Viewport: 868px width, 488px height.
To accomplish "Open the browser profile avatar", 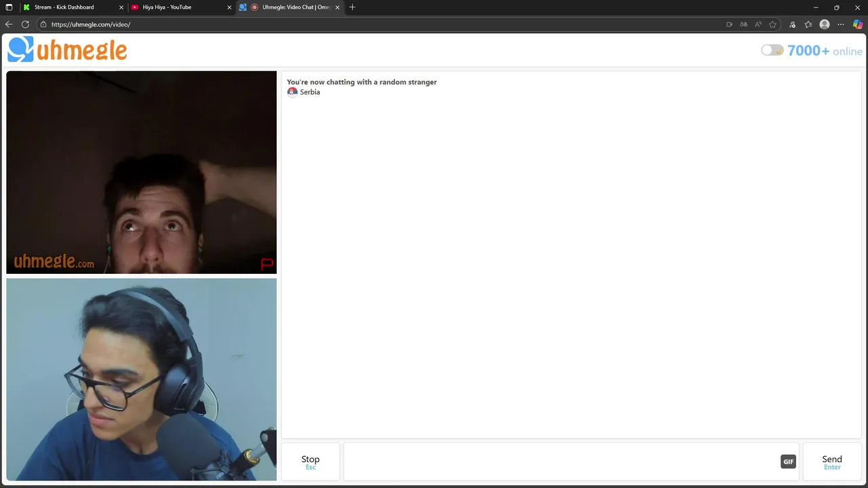I will coord(825,24).
